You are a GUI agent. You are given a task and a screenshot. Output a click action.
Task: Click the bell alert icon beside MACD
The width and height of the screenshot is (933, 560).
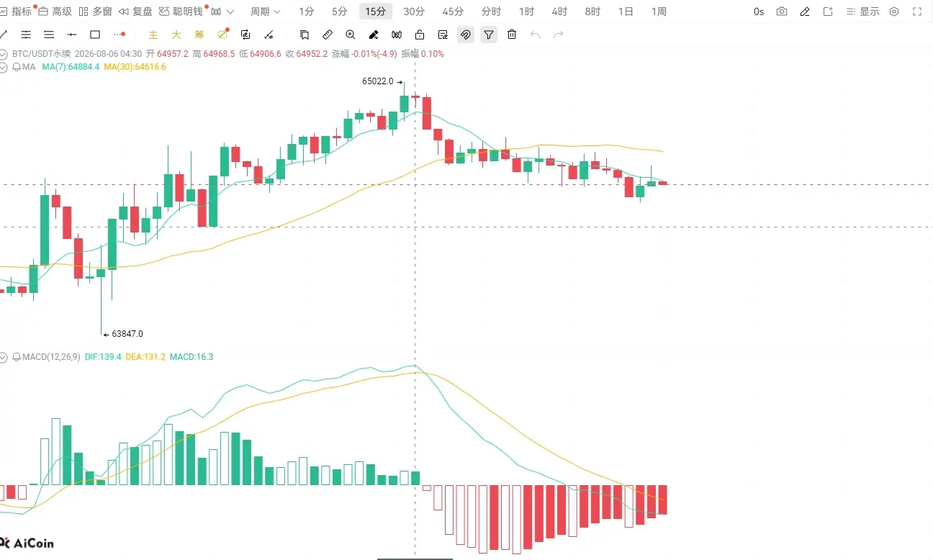pos(17,357)
